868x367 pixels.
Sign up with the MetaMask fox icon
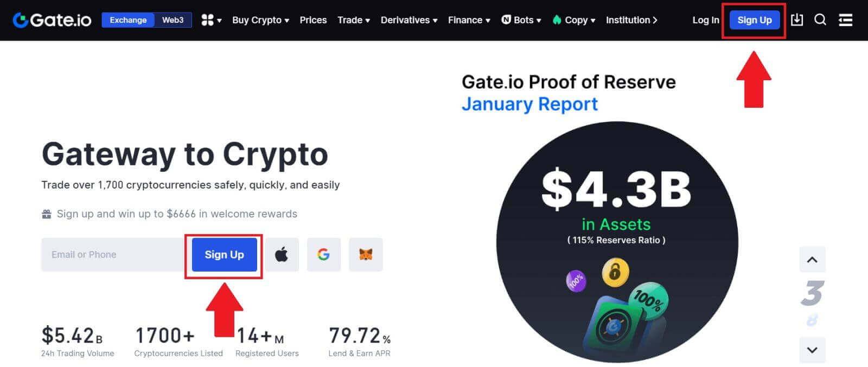pyautogui.click(x=366, y=254)
